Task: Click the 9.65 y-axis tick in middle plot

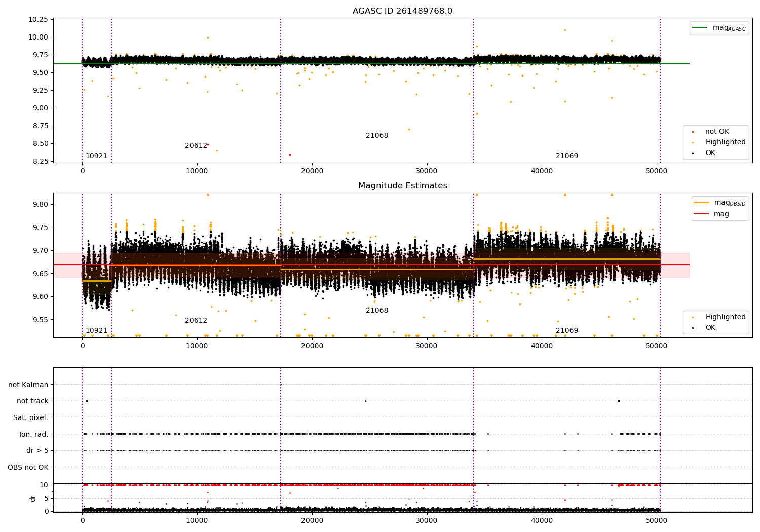Action: click(40, 274)
